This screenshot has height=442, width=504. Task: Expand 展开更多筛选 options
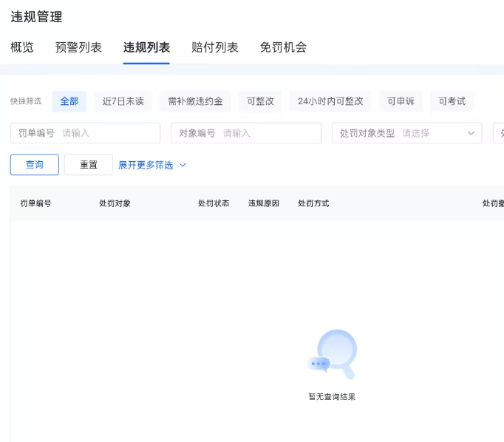[152, 165]
